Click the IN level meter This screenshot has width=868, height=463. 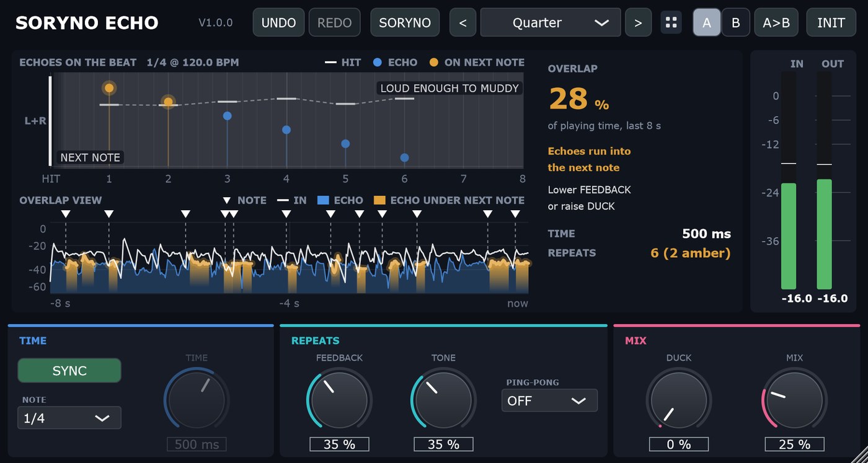(x=789, y=180)
